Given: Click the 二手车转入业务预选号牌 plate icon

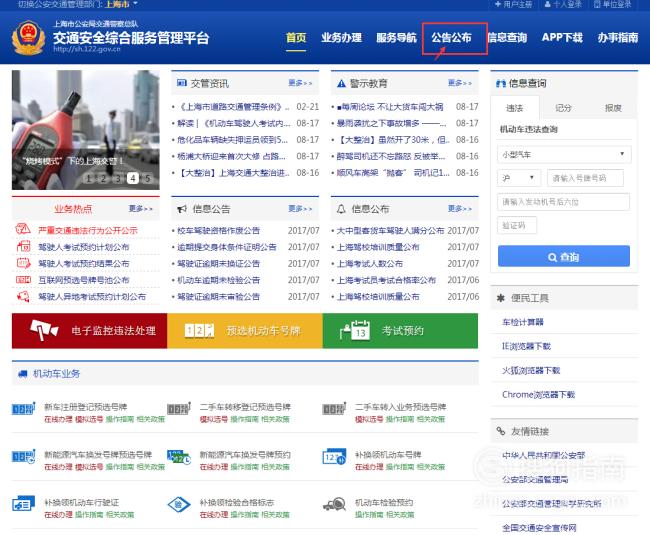Looking at the screenshot, I should 334,409.
